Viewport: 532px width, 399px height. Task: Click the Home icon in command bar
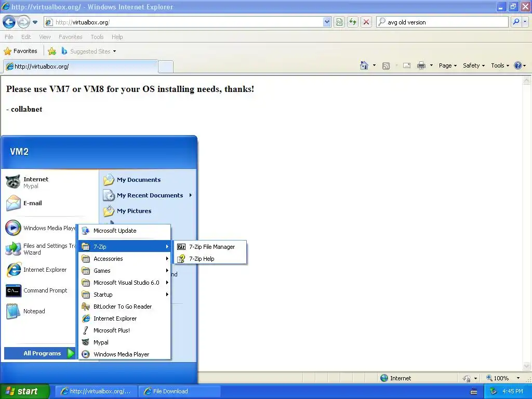(x=364, y=65)
